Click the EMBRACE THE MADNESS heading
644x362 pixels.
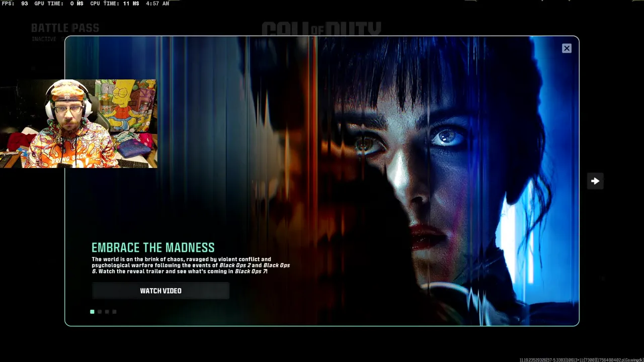pos(153,247)
